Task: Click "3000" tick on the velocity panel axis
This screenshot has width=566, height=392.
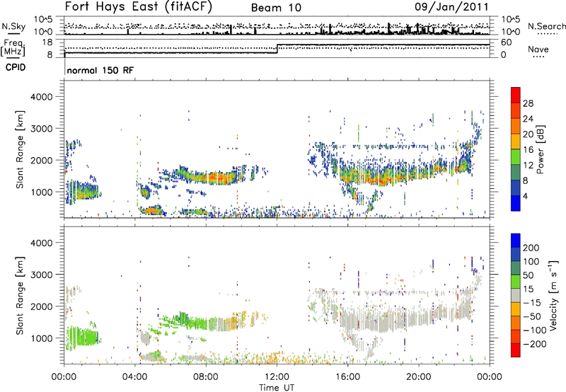Action: pyautogui.click(x=41, y=275)
